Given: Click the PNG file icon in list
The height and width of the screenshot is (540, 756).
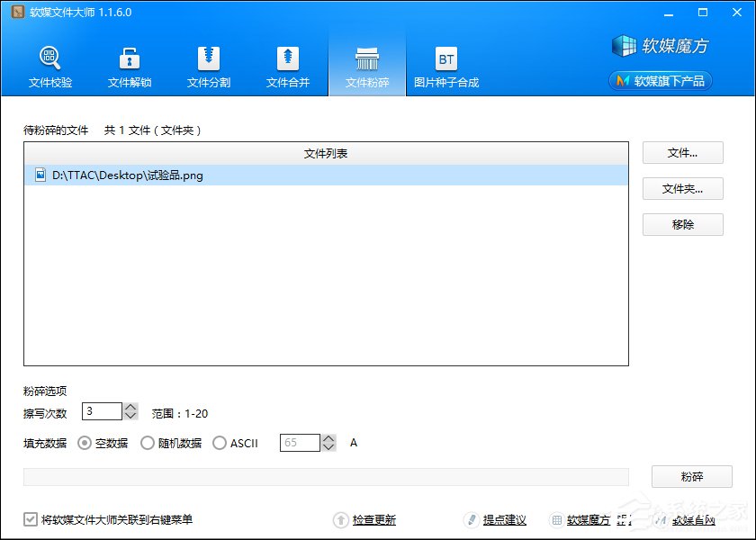Looking at the screenshot, I should [40, 175].
